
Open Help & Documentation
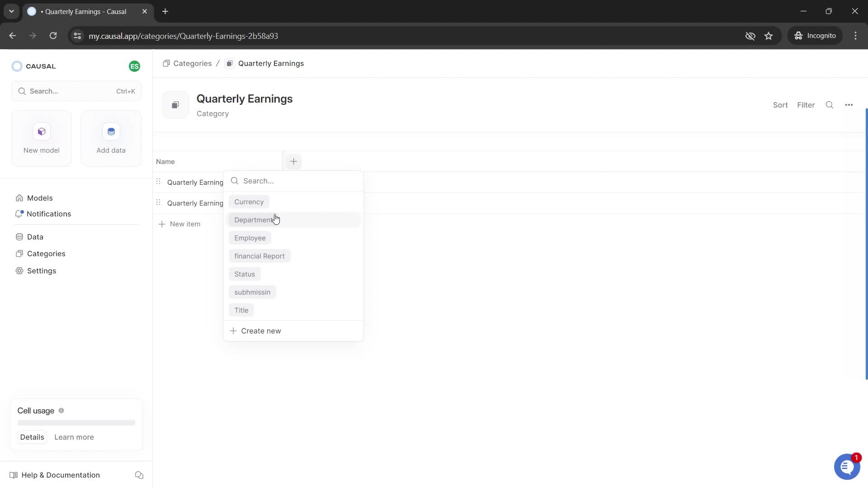pos(55,475)
